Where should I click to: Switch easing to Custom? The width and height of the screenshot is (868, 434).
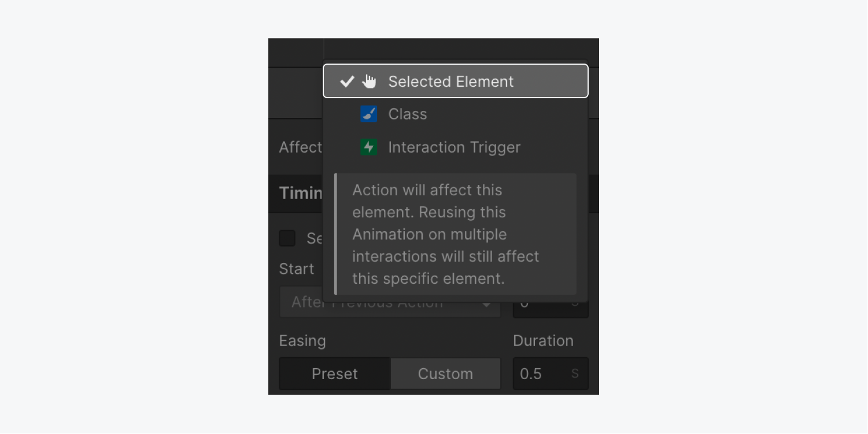point(445,373)
